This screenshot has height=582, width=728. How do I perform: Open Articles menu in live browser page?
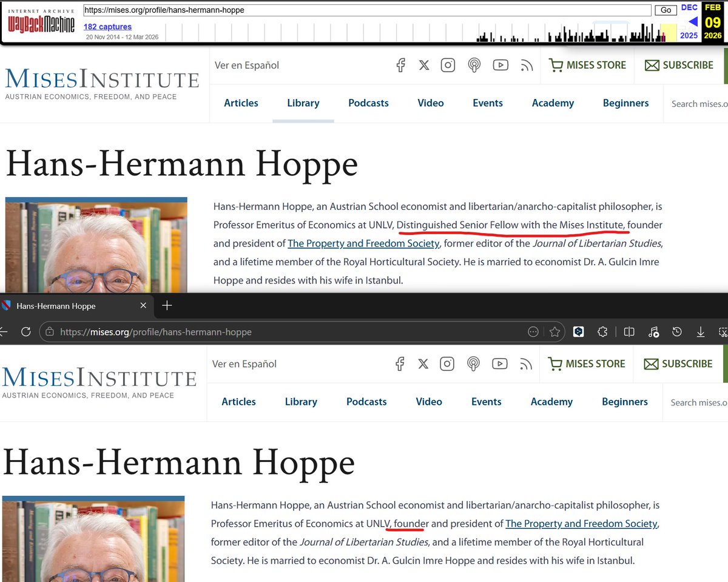(x=238, y=401)
